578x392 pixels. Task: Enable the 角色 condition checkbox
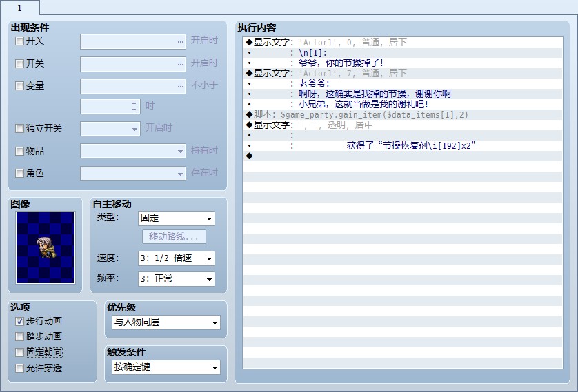19,173
